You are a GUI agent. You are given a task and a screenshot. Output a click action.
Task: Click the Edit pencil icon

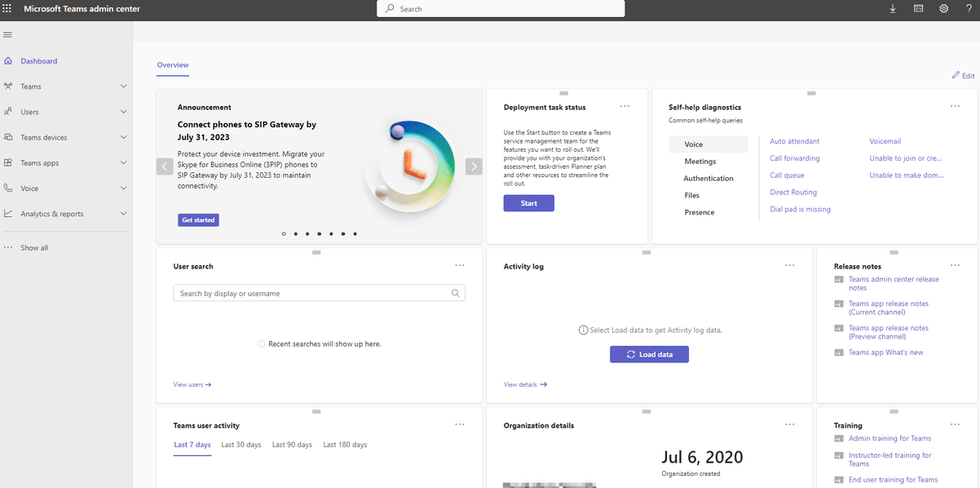pyautogui.click(x=956, y=76)
